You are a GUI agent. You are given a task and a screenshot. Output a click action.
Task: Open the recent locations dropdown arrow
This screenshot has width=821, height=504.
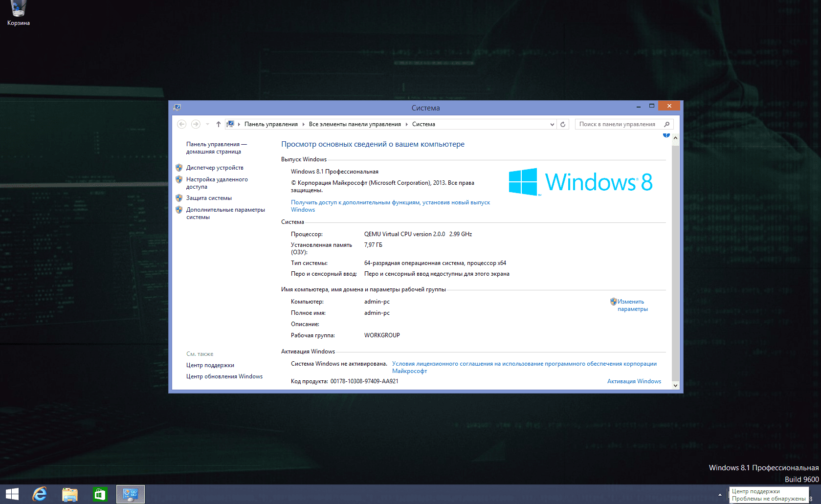point(207,124)
